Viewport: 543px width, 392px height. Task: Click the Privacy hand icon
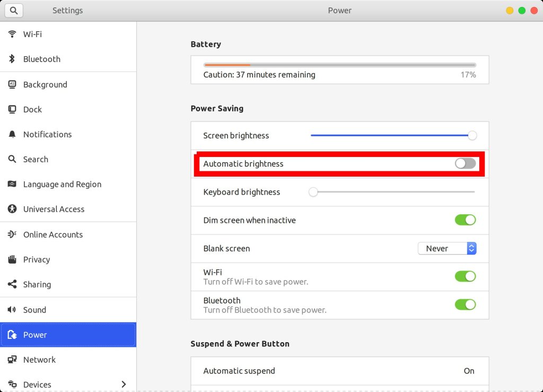pos(12,259)
